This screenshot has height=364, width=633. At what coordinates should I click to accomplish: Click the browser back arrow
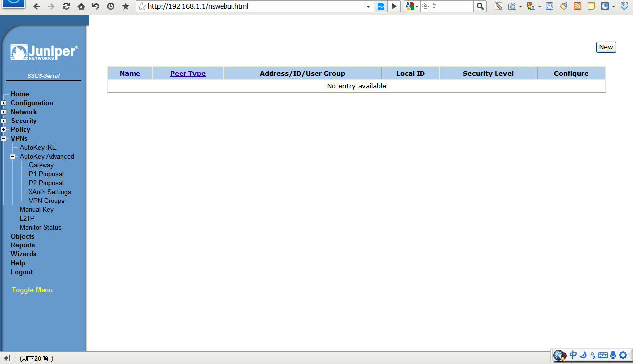click(36, 6)
